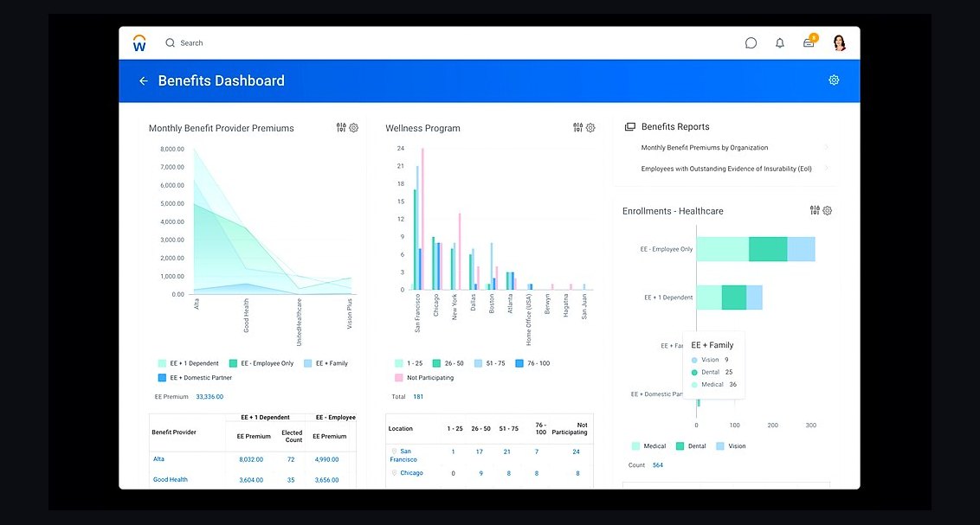Click the Not Participating column header
The image size is (980, 525).
tap(570, 429)
